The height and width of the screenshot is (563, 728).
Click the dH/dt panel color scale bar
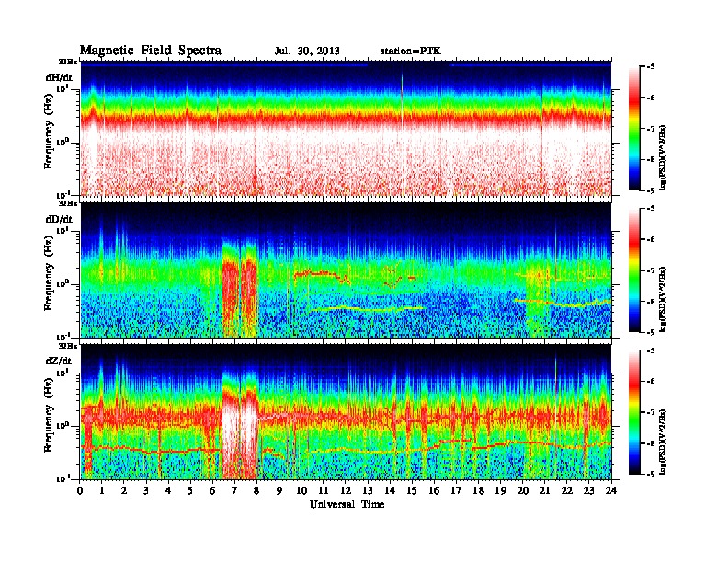click(x=634, y=129)
